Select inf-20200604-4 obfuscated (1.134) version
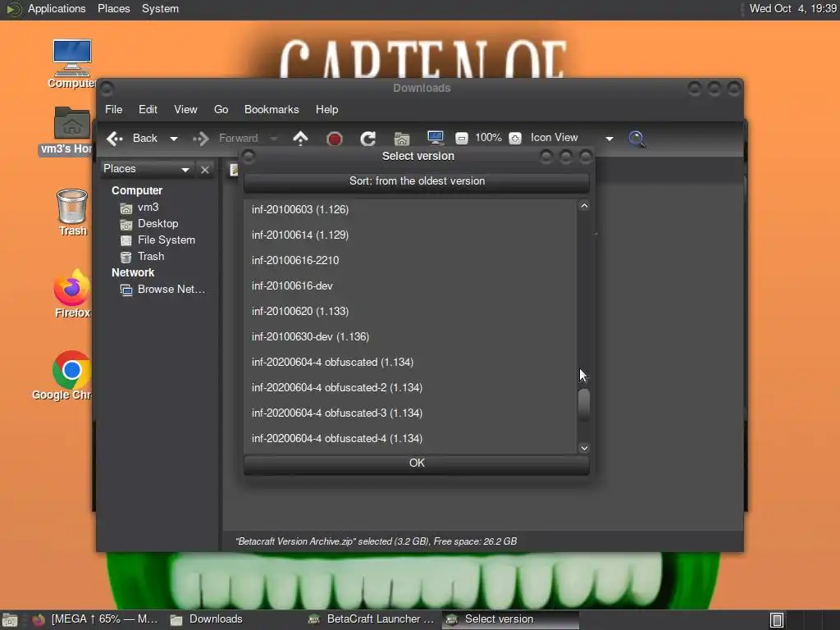Image resolution: width=840 pixels, height=630 pixels. click(x=410, y=362)
